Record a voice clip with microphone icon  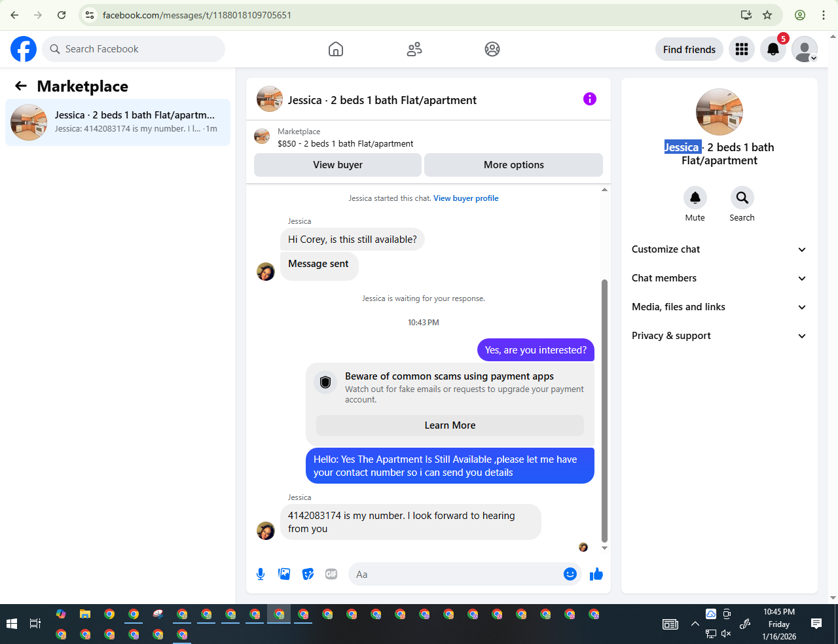(261, 574)
